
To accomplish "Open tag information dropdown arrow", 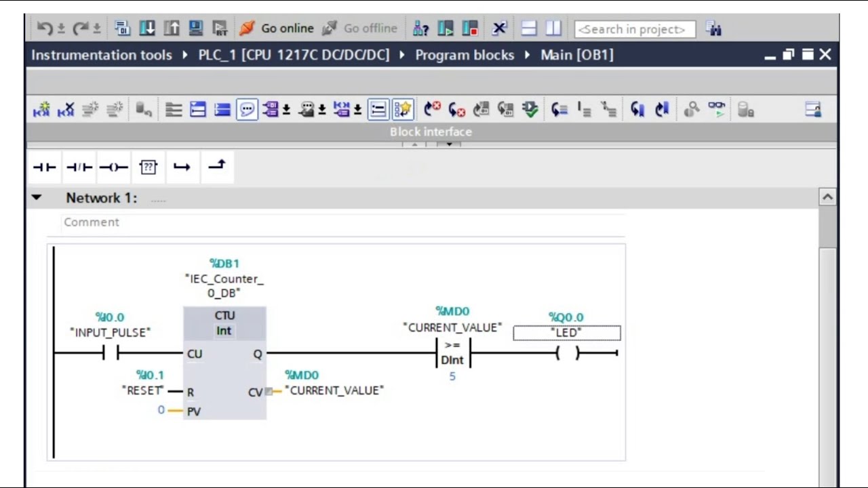I will (322, 110).
